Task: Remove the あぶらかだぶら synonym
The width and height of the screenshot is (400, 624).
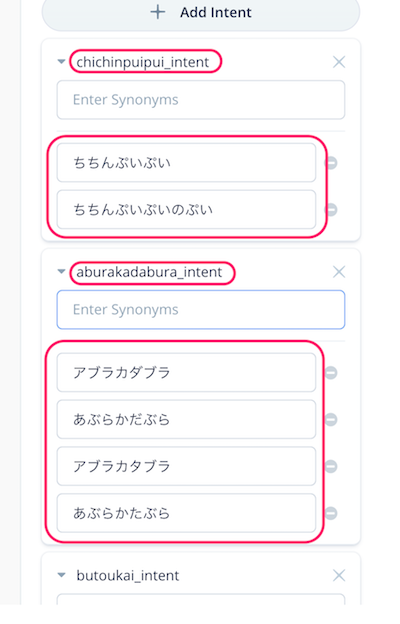Action: [331, 420]
